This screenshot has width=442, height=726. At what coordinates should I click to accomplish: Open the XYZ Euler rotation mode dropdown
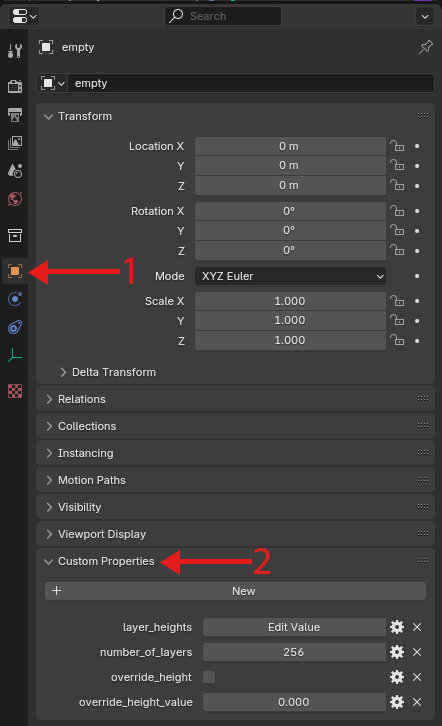[x=290, y=276]
